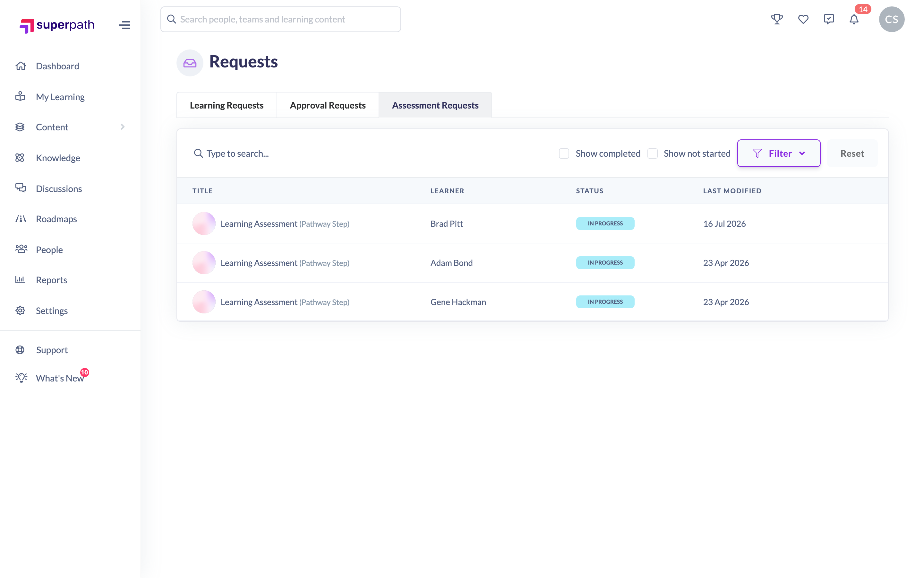This screenshot has height=578, width=924.
Task: Open notifications bell with 14 badge
Action: (x=854, y=19)
